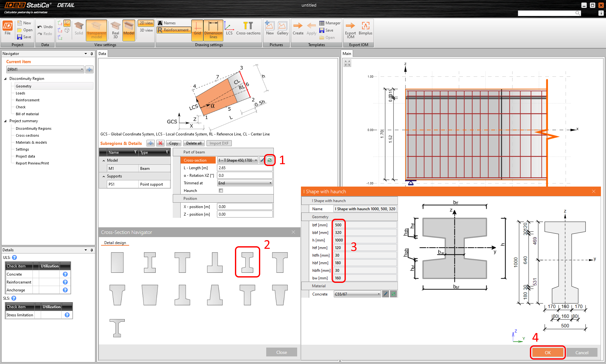Switch to 3D view
Viewport: 606px width, 364px height.
[x=146, y=30]
